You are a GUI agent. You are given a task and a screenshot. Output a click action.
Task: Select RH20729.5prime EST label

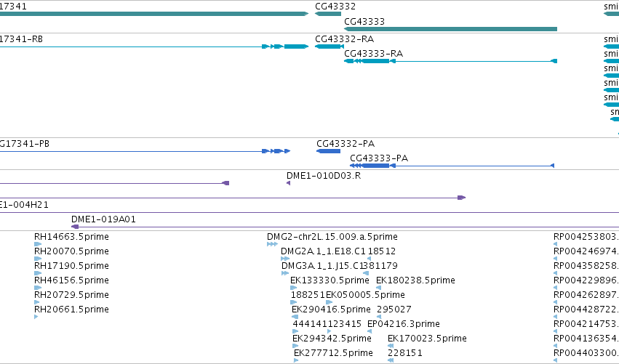pyautogui.click(x=71, y=294)
